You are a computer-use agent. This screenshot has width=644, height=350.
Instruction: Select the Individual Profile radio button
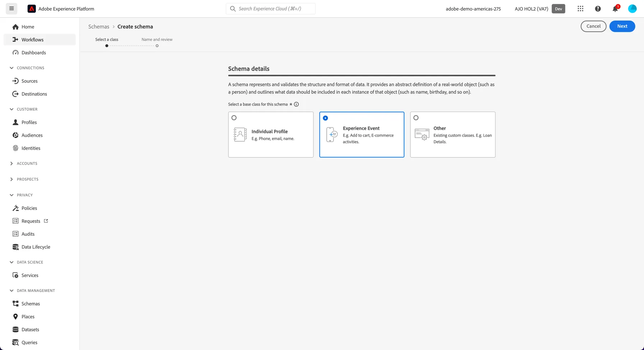[x=234, y=118]
